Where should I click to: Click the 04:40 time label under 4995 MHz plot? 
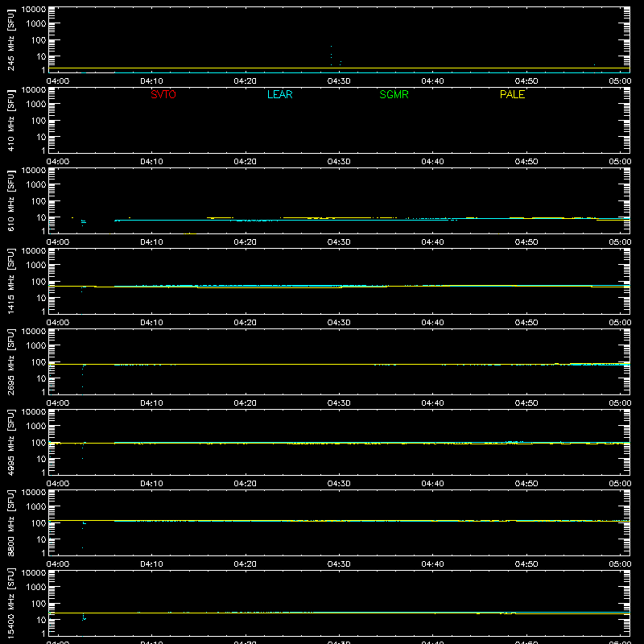pos(432,484)
